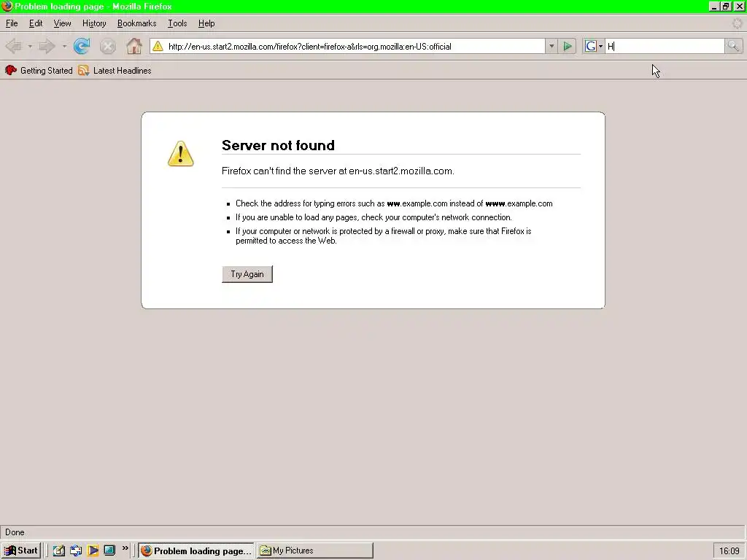Click the Back navigation arrow
This screenshot has height=560, width=747.
click(14, 46)
